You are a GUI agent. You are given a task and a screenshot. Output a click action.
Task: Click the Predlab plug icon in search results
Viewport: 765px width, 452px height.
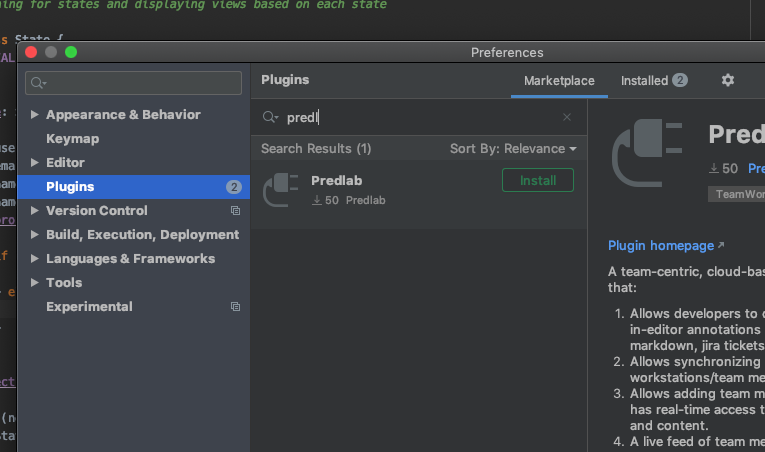[281, 189]
